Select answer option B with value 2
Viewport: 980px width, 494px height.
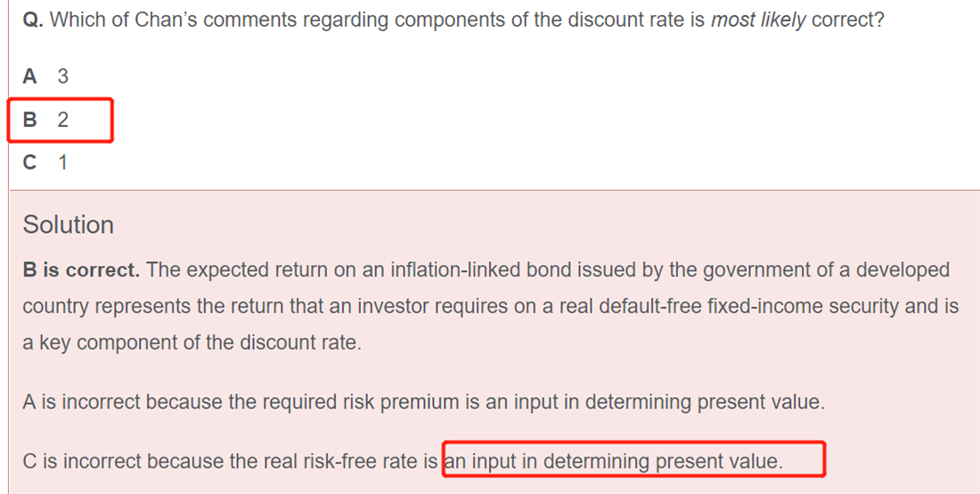pos(45,119)
